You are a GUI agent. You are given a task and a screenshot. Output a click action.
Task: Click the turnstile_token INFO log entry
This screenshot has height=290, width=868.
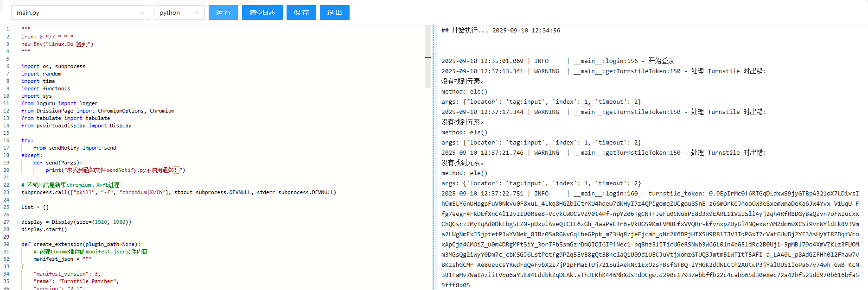(x=649, y=194)
